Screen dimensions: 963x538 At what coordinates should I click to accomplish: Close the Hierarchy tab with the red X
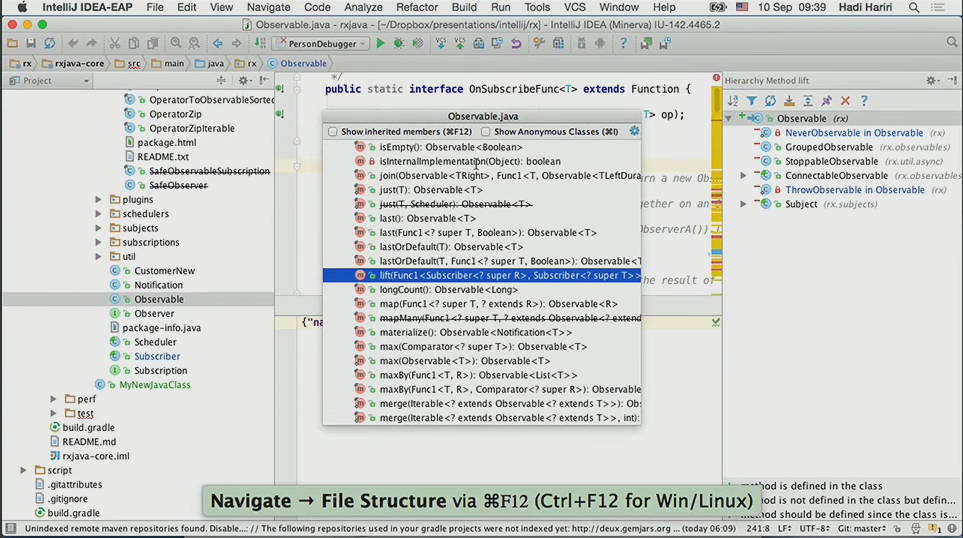pos(845,101)
